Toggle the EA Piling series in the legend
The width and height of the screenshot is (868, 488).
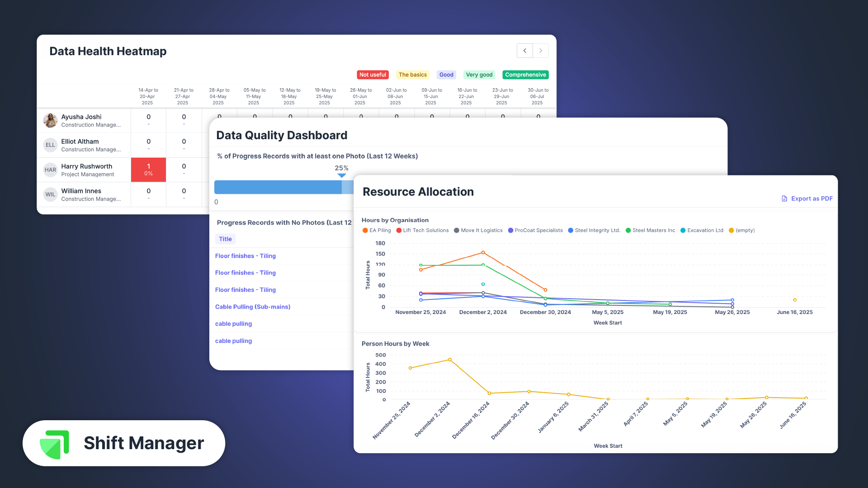pyautogui.click(x=377, y=230)
